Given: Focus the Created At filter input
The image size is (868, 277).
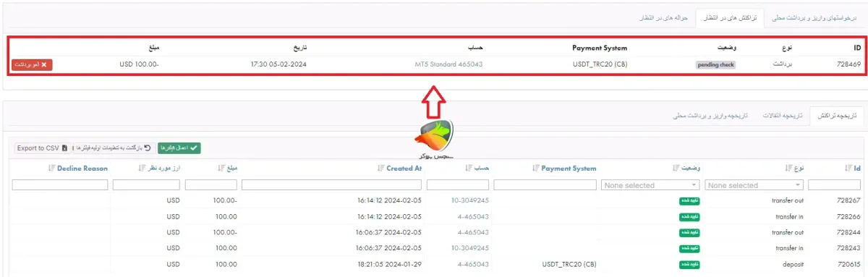Looking at the screenshot, I should tap(331, 185).
